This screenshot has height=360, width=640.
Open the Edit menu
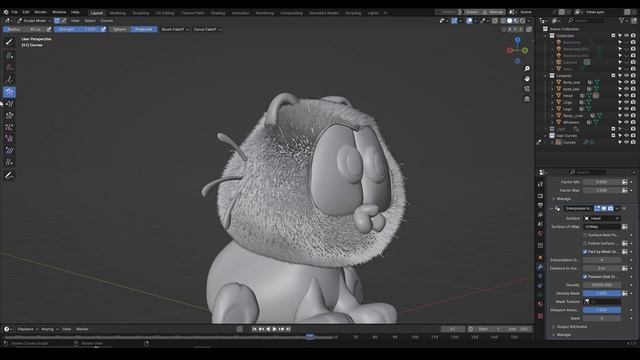tap(26, 12)
